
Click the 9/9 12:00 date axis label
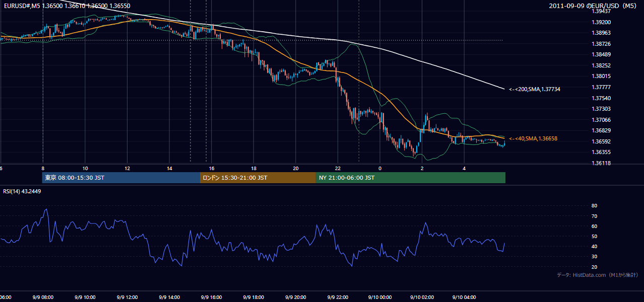(127, 297)
